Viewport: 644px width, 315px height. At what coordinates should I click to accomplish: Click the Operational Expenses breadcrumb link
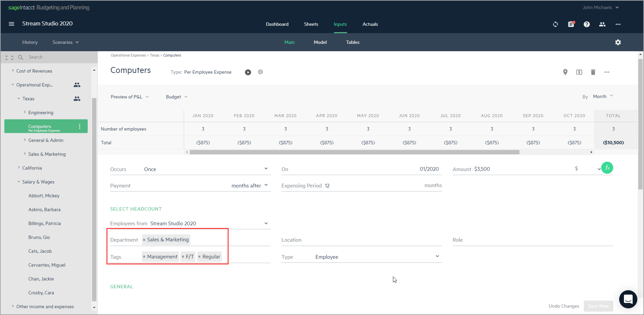128,55
